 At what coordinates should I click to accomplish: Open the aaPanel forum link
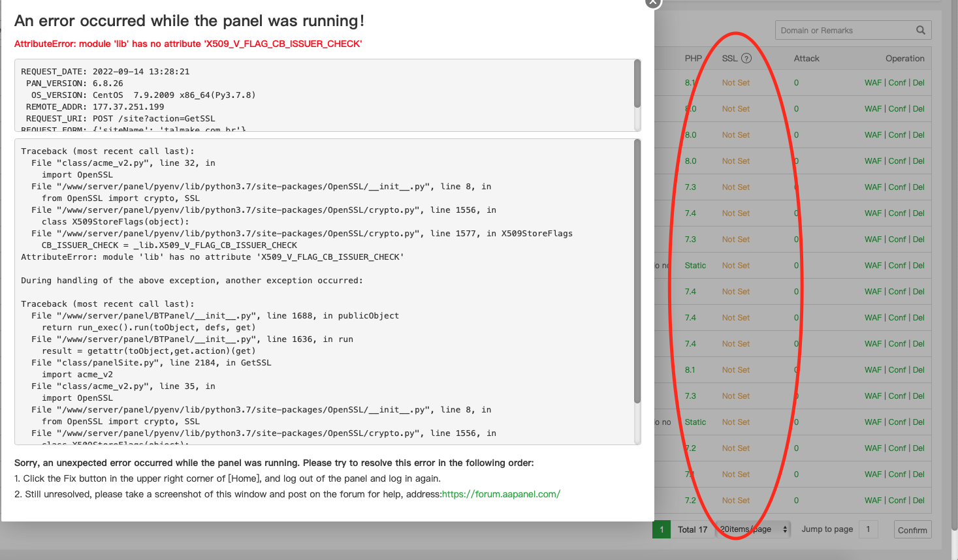tap(501, 494)
